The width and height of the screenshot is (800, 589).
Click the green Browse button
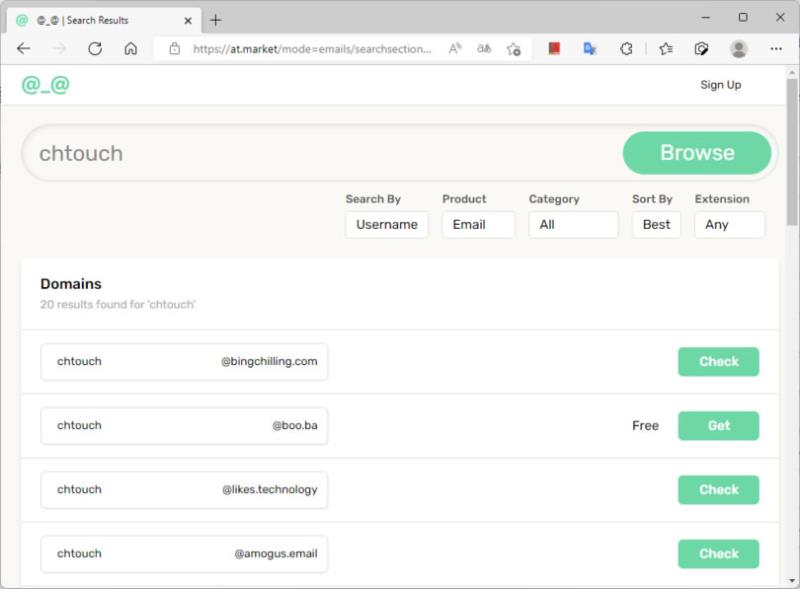click(x=697, y=153)
